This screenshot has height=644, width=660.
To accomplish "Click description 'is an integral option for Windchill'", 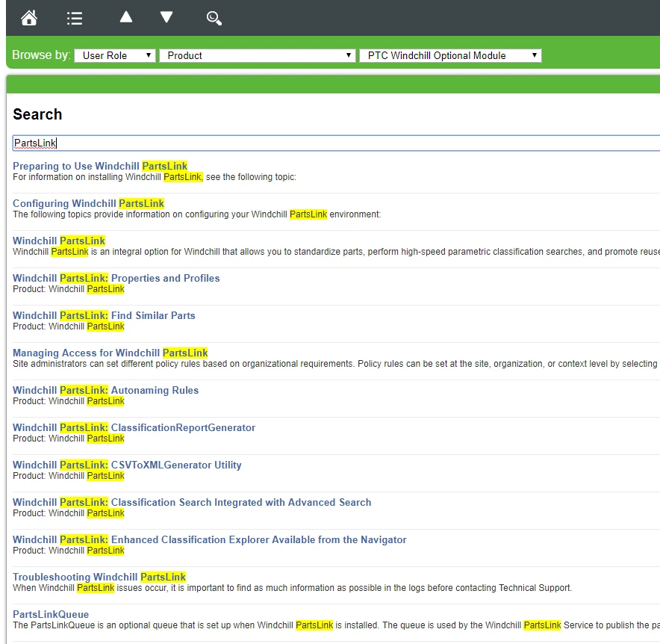I will click(155, 252).
